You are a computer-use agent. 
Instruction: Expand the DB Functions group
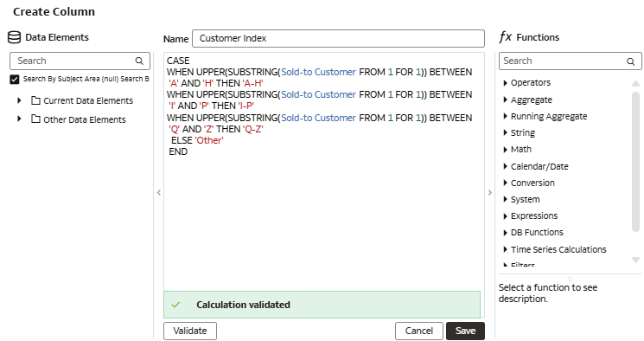(x=505, y=233)
